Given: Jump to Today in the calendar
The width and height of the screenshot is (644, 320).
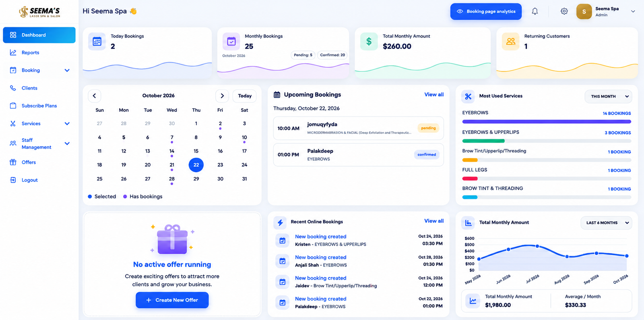Looking at the screenshot, I should (x=245, y=96).
